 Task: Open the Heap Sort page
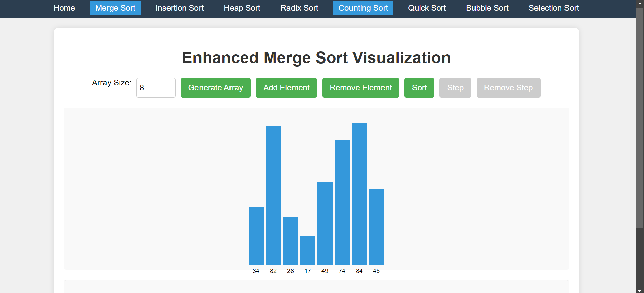click(x=242, y=8)
